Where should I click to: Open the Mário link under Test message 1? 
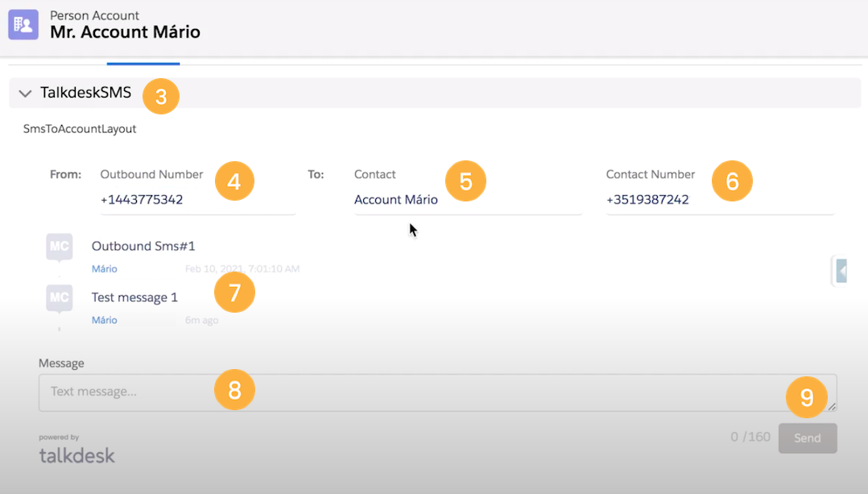coord(104,320)
